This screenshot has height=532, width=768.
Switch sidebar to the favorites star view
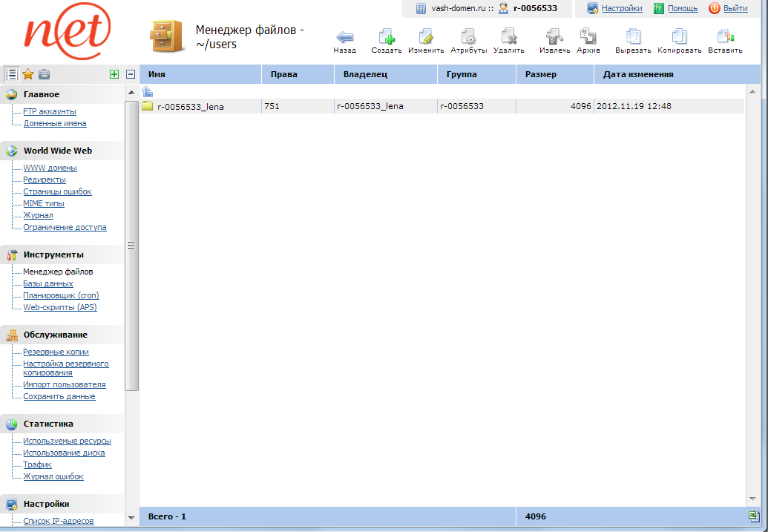click(x=28, y=73)
